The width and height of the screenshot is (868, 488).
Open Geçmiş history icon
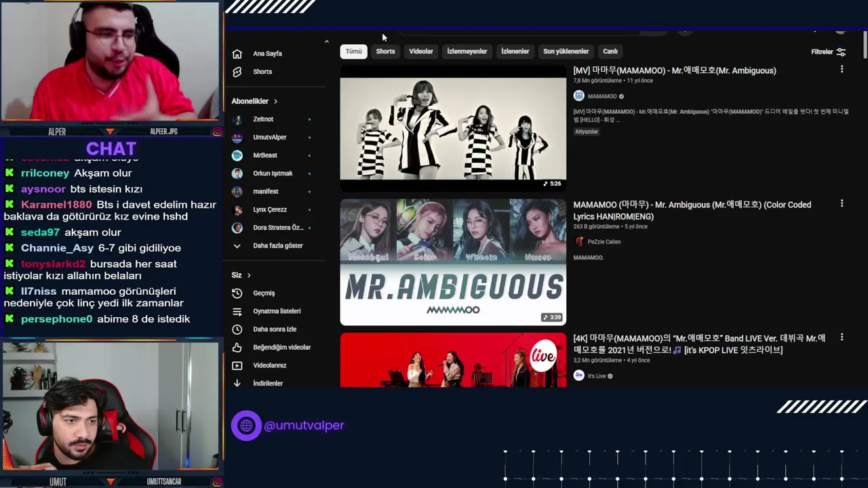tap(237, 293)
